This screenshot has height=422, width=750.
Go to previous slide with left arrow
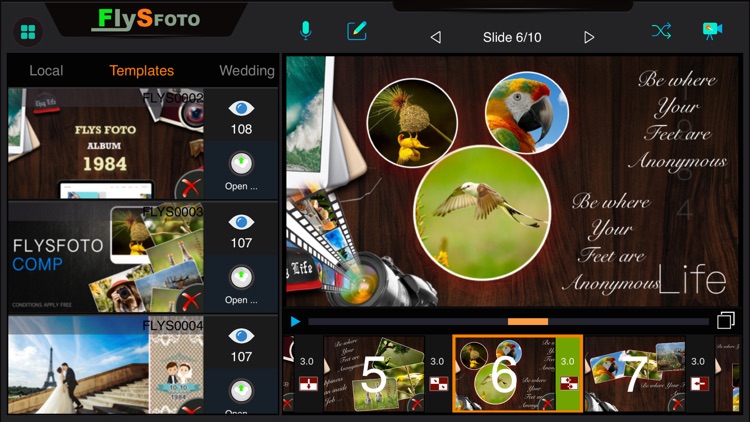coord(435,37)
